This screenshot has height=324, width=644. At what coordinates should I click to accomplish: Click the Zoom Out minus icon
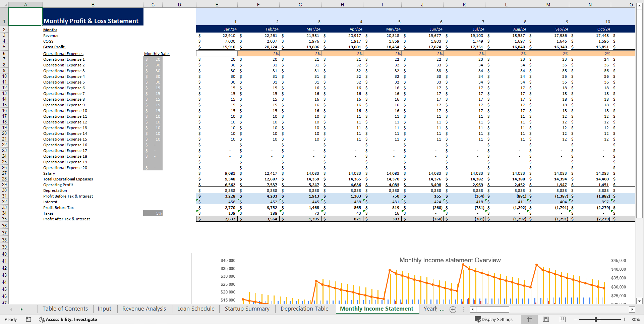(574, 319)
